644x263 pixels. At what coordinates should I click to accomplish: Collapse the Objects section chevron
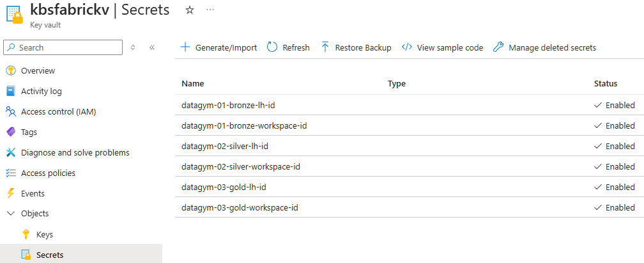(11, 214)
